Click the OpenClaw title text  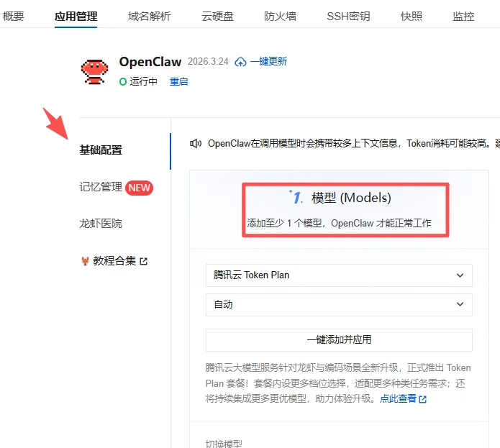[150, 62]
